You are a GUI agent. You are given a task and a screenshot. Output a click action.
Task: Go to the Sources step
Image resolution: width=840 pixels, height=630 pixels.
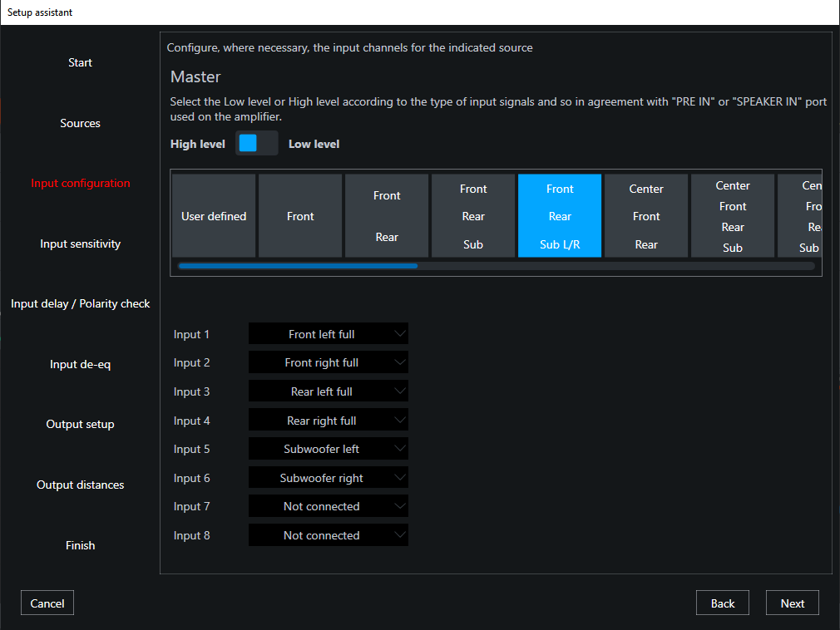[x=80, y=122]
